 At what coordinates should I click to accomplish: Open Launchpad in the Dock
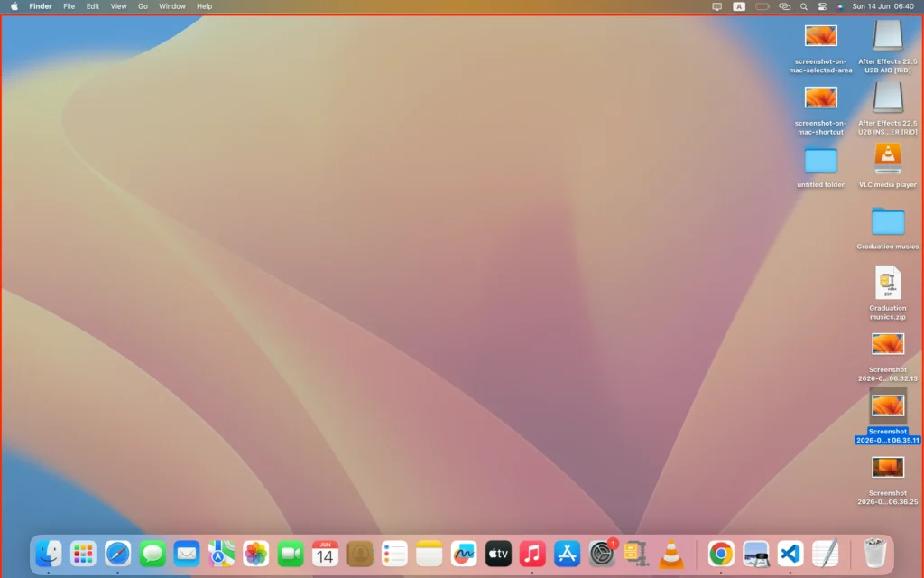(83, 554)
